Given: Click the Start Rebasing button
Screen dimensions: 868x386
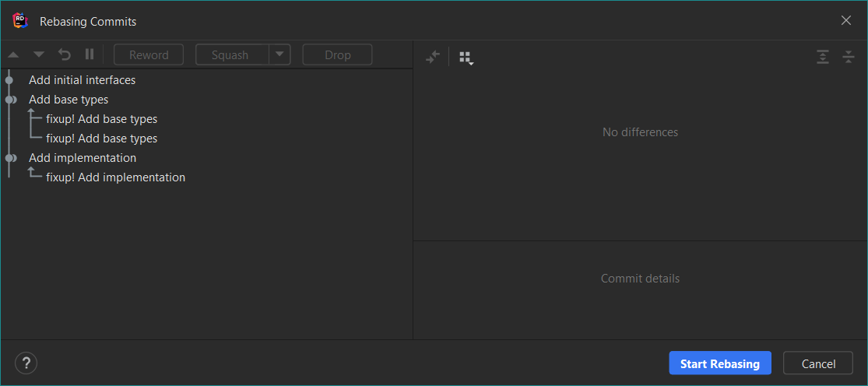Looking at the screenshot, I should 719,363.
